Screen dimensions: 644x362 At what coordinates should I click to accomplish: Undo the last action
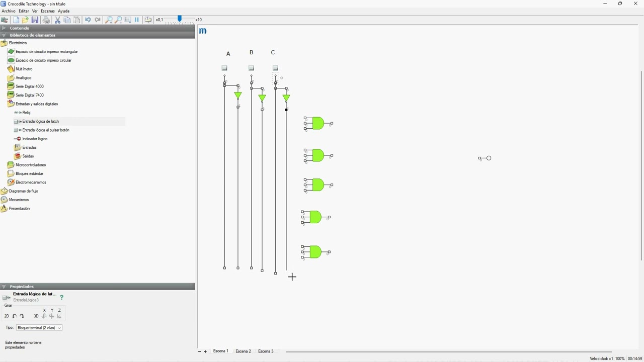click(88, 20)
